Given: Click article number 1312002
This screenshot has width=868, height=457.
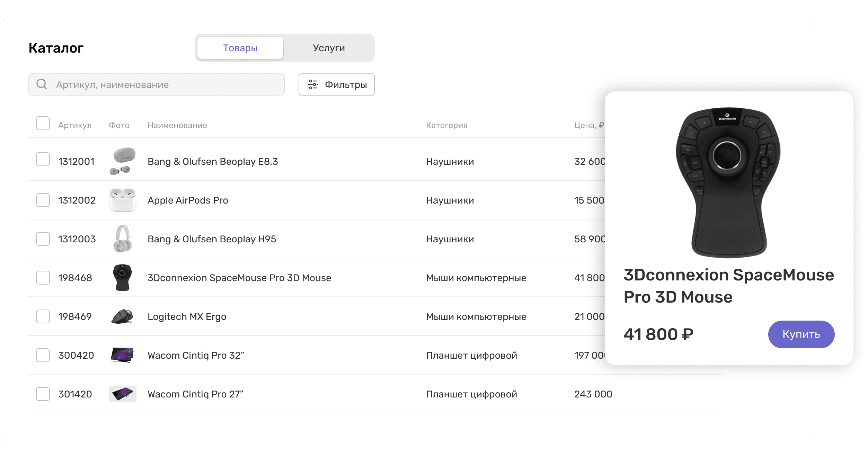Looking at the screenshot, I should (x=77, y=200).
